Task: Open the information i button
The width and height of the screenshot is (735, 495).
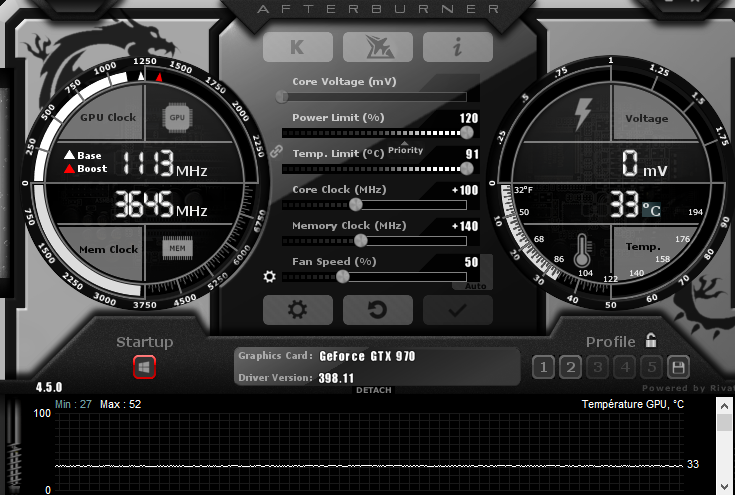Action: [458, 47]
